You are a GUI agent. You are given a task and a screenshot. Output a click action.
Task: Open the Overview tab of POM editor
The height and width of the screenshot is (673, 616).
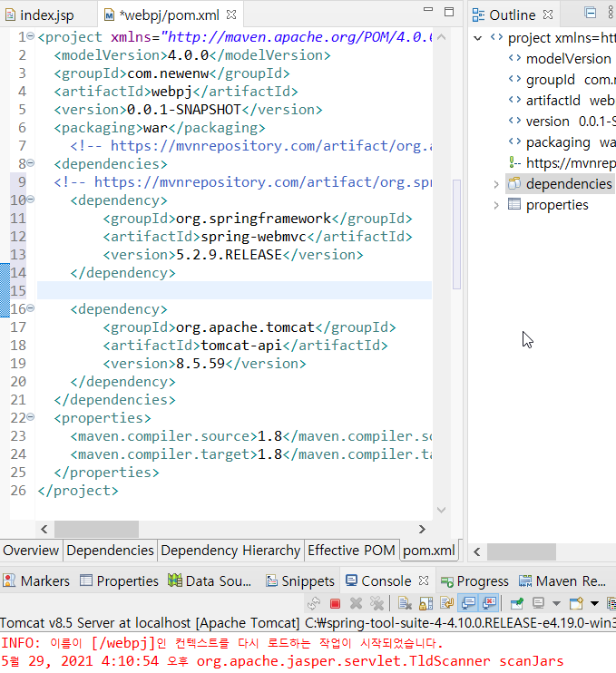coord(31,551)
